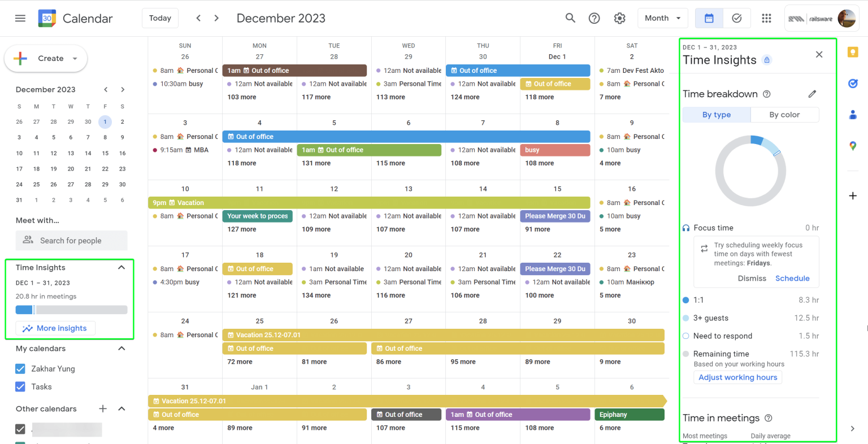This screenshot has height=444, width=868.
Task: Open the Month view dropdown
Action: click(662, 18)
